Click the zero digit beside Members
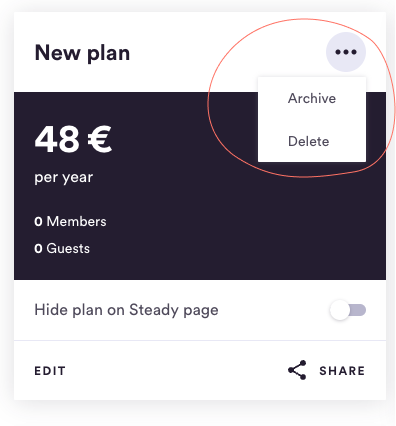The width and height of the screenshot is (396, 426). (x=38, y=222)
